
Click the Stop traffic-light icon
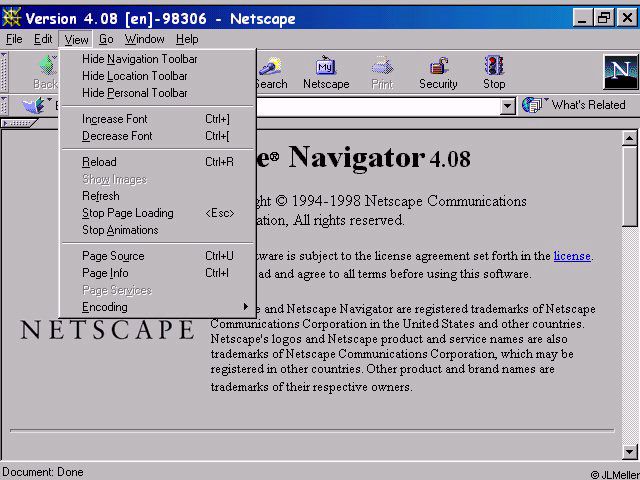(494, 65)
